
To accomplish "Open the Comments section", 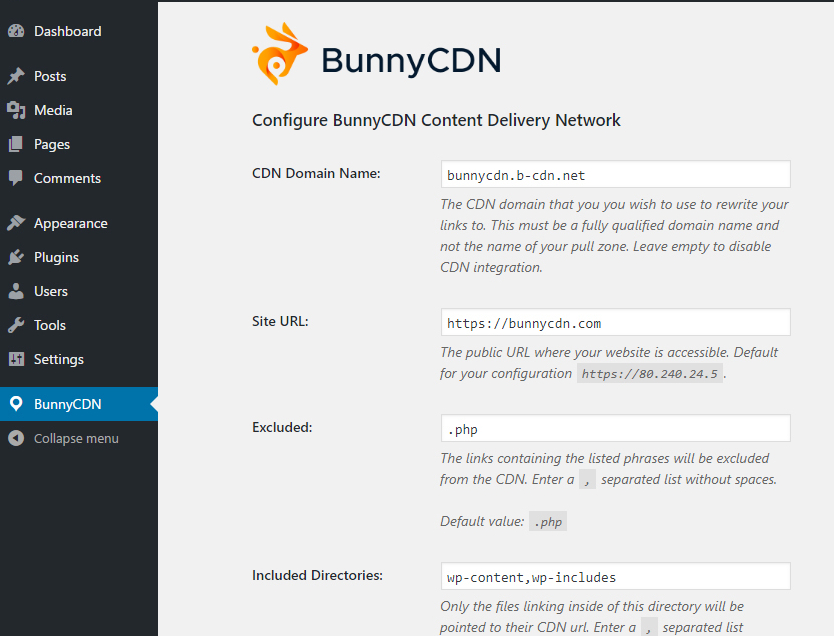I will tap(79, 178).
